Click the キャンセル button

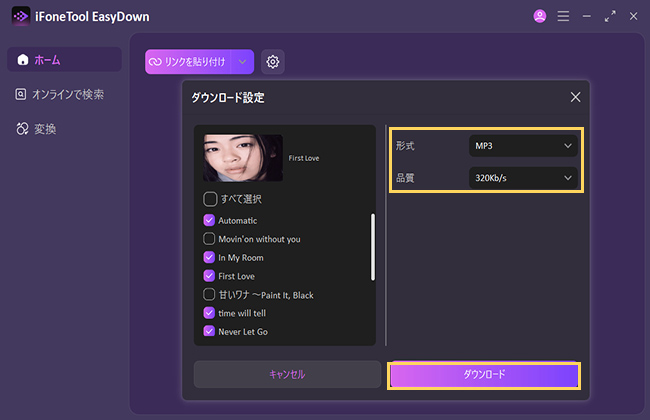[x=287, y=374]
